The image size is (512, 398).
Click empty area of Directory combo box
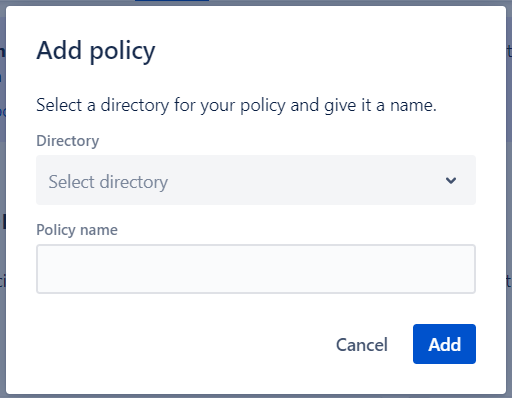[300, 180]
